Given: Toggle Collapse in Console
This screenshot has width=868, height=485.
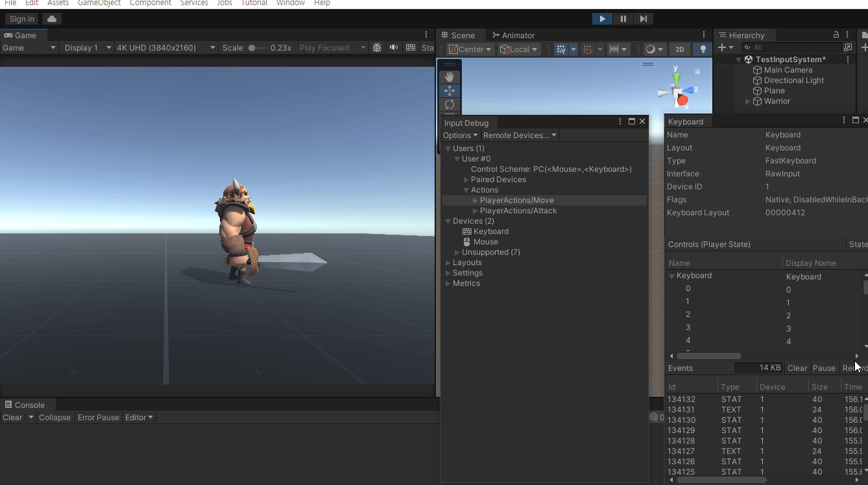Looking at the screenshot, I should (x=54, y=418).
